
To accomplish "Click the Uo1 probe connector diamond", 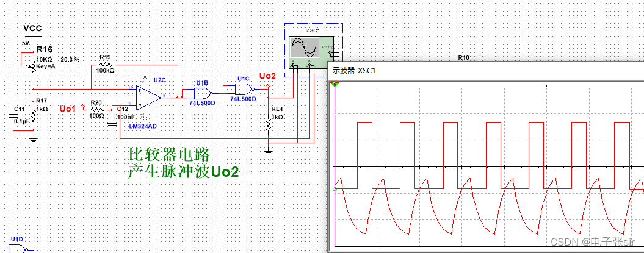I will (84, 107).
